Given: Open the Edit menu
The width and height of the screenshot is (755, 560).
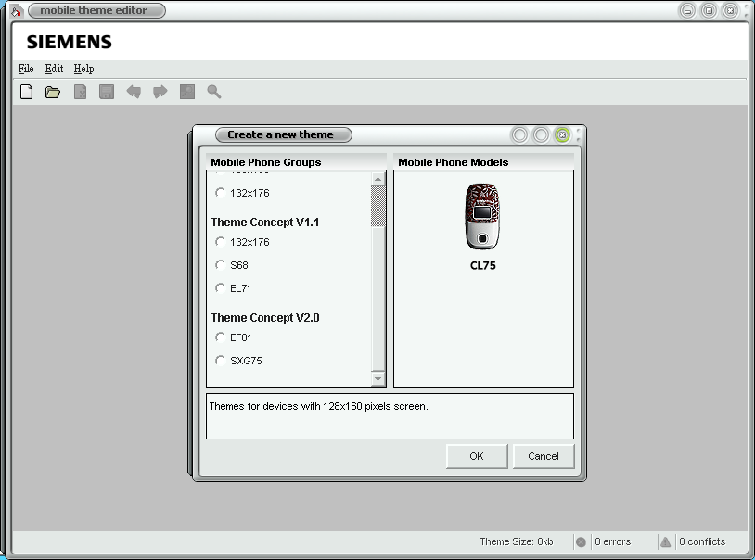Looking at the screenshot, I should [x=54, y=69].
